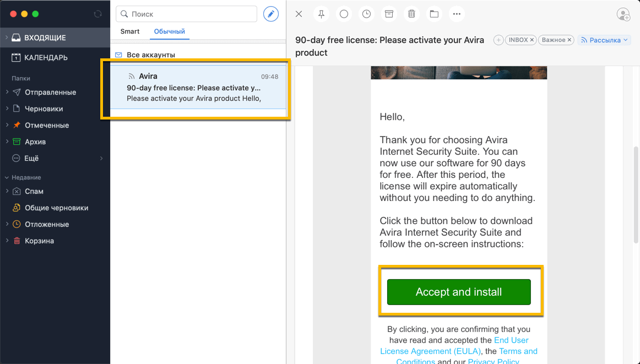The height and width of the screenshot is (364, 640).
Task: Pin the email using the pin icon
Action: click(x=321, y=14)
